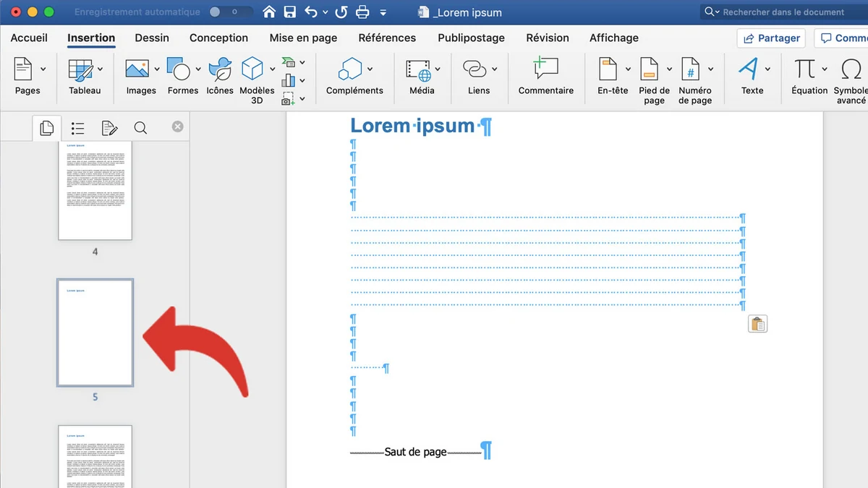Close the navigation pane with X button
This screenshot has height=488, width=868.
[177, 127]
